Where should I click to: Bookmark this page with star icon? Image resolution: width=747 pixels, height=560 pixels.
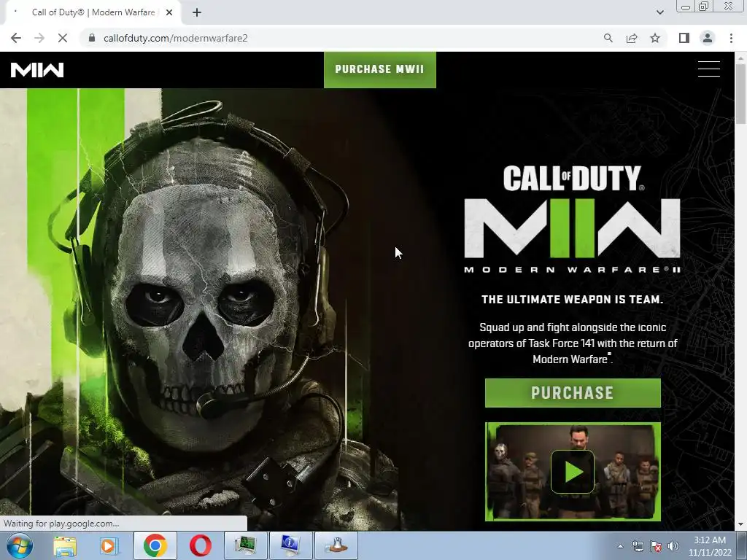point(655,38)
